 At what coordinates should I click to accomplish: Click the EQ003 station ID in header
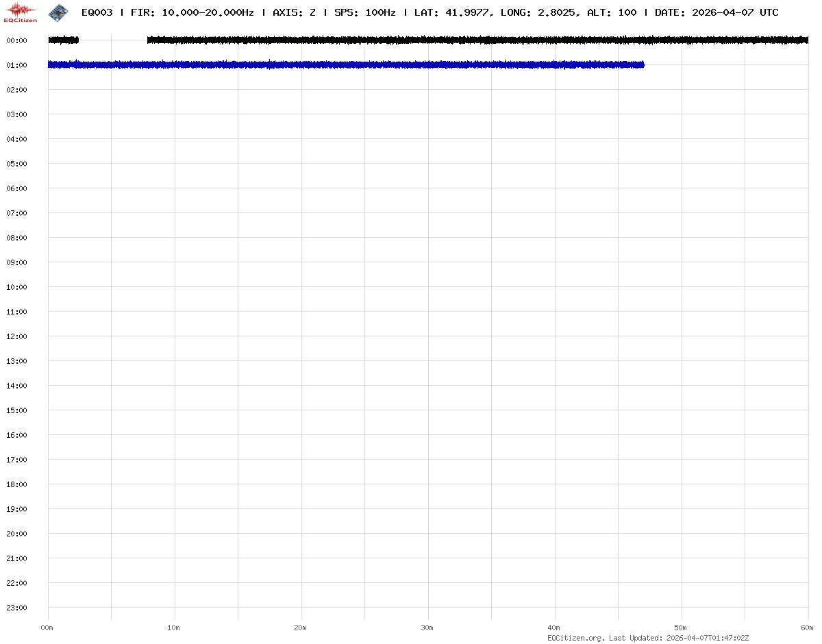(x=97, y=12)
